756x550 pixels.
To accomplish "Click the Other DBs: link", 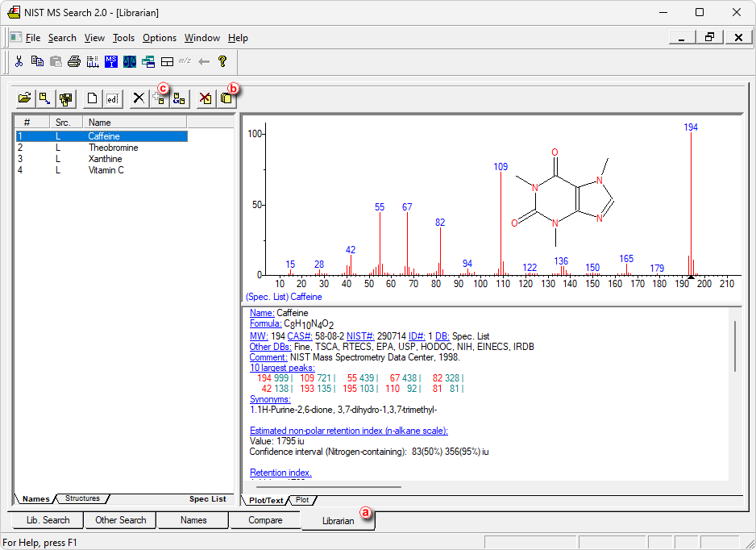I will pos(271,347).
